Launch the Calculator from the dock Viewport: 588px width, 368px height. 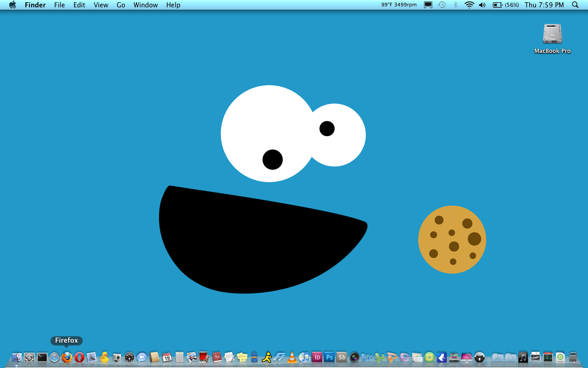point(179,357)
